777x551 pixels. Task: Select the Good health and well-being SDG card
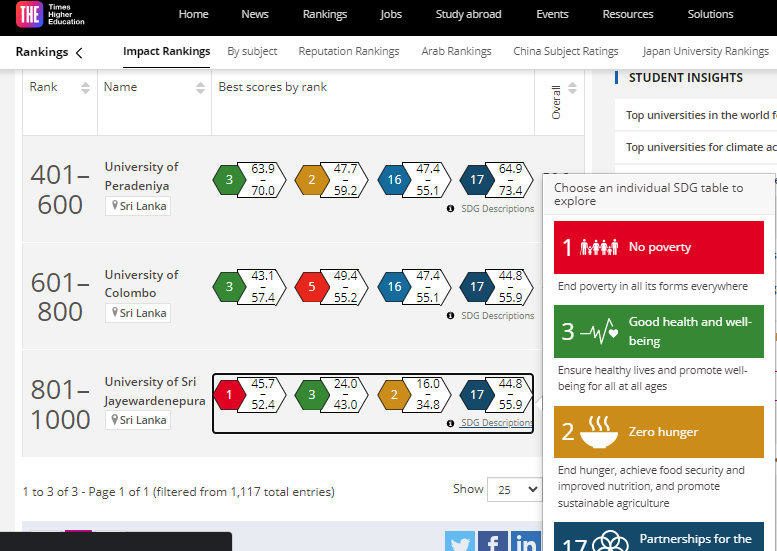(659, 331)
